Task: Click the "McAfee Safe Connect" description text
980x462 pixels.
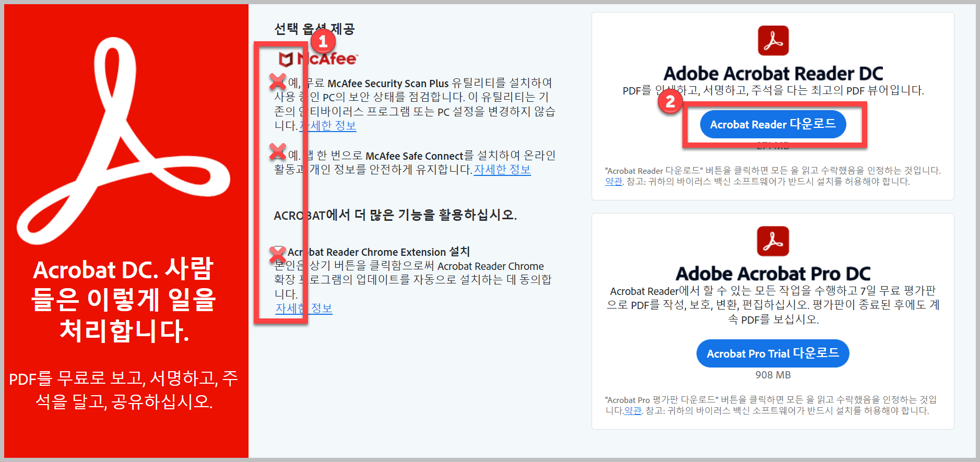Action: 415,162
